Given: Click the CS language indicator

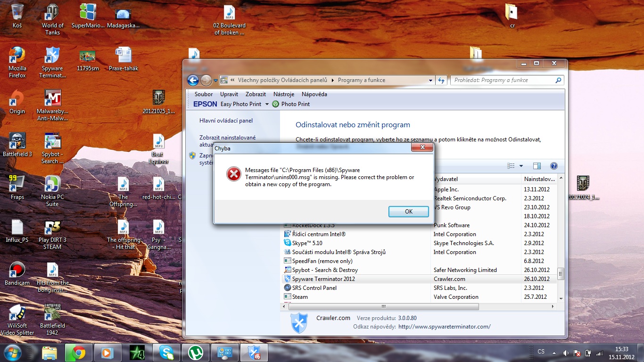Looking at the screenshot, I should (541, 352).
